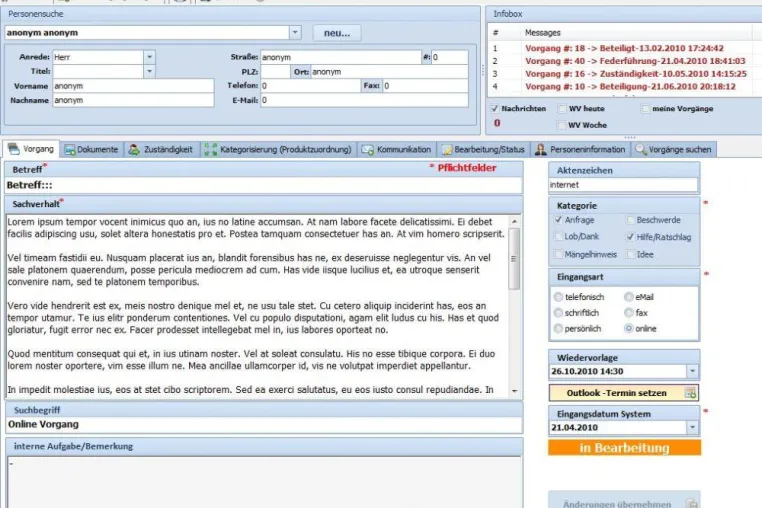Click the E-Mail input field

[364, 100]
